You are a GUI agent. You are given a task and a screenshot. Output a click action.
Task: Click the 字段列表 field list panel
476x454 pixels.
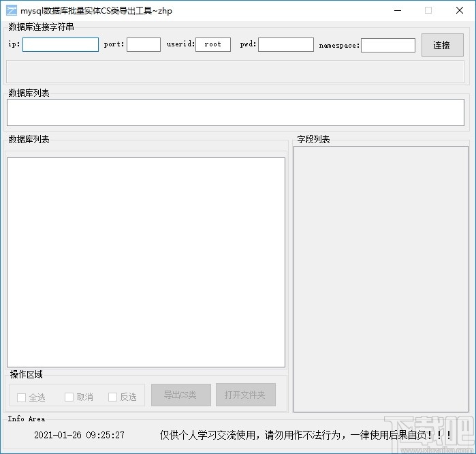pos(381,279)
